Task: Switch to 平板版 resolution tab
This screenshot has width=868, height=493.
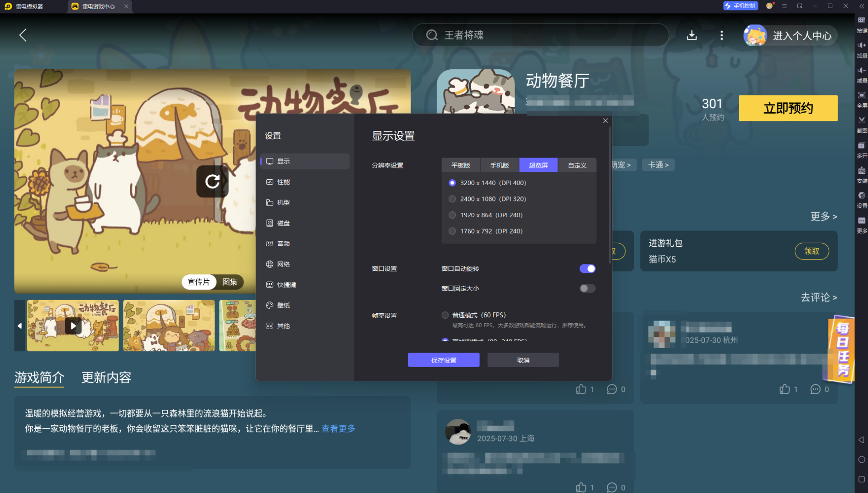Action: (x=461, y=165)
